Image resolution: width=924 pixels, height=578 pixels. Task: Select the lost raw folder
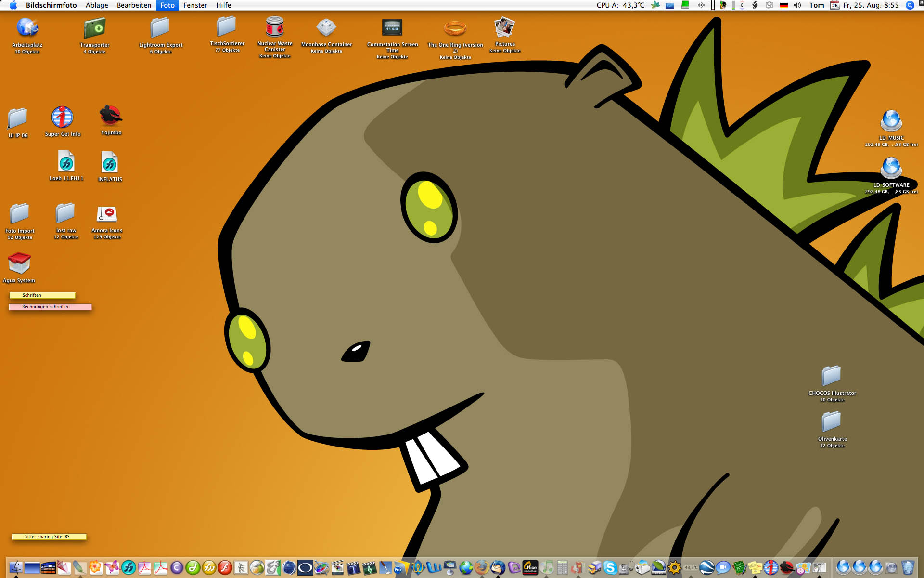tap(65, 213)
